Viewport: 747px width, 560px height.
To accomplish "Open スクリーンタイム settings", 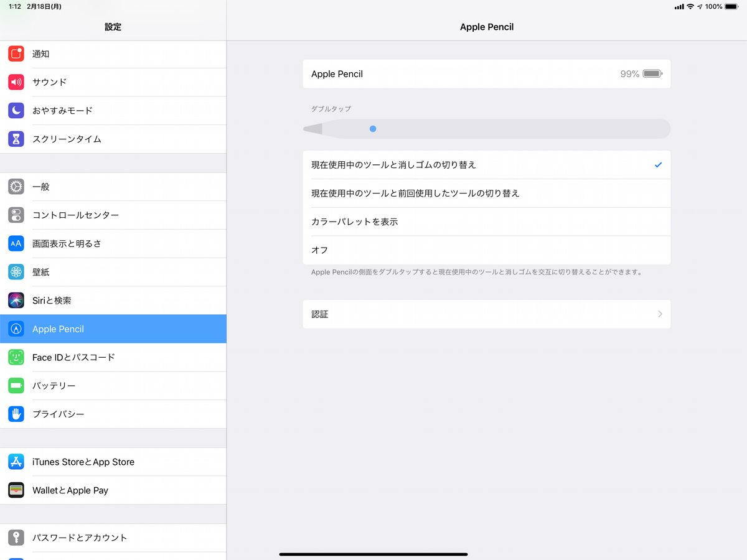I will tap(113, 139).
